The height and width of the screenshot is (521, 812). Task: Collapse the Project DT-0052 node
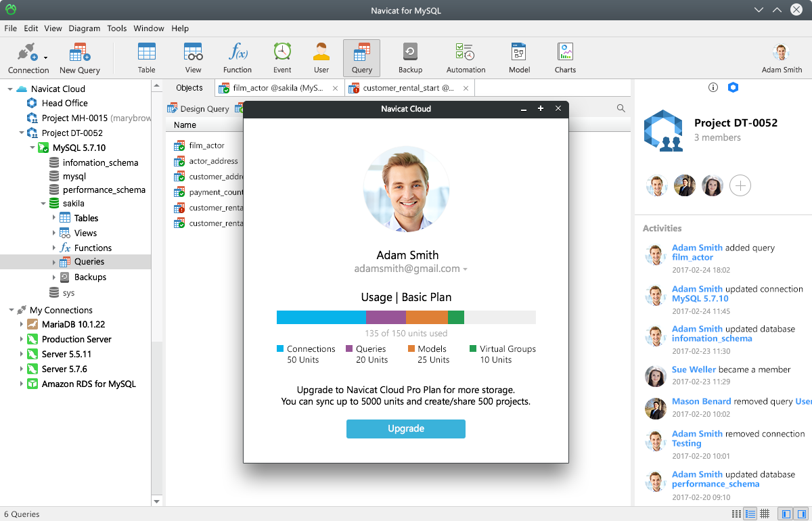coord(22,133)
